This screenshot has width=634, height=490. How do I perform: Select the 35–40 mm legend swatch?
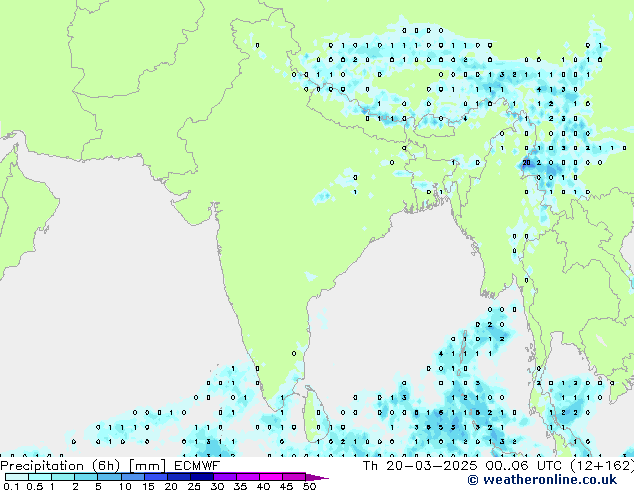click(247, 477)
